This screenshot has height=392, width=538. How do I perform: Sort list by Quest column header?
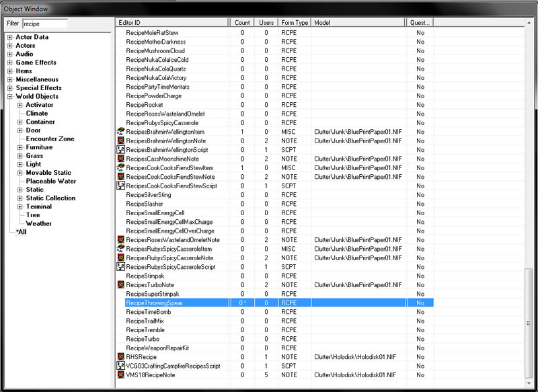[x=420, y=23]
